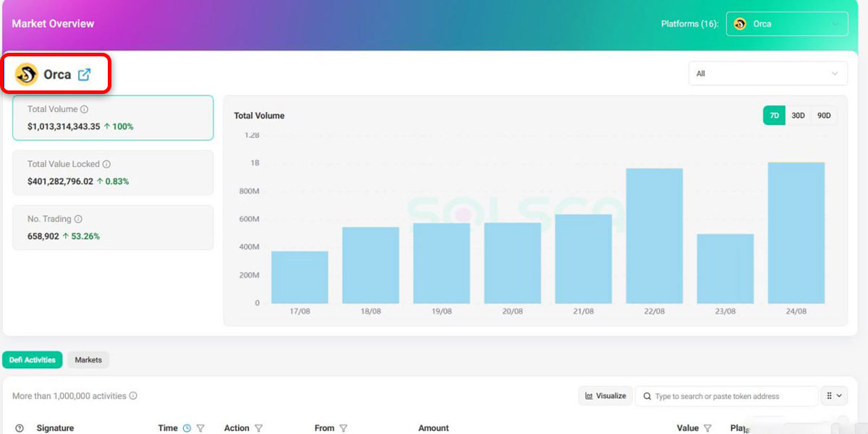Click the $401,282,796.02 TVL value

[60, 182]
